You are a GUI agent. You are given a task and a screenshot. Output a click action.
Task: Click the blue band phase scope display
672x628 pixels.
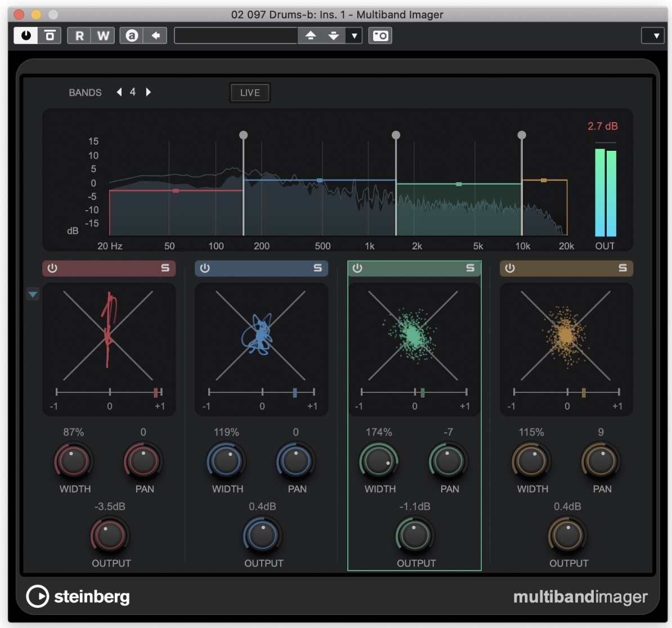coord(261,335)
